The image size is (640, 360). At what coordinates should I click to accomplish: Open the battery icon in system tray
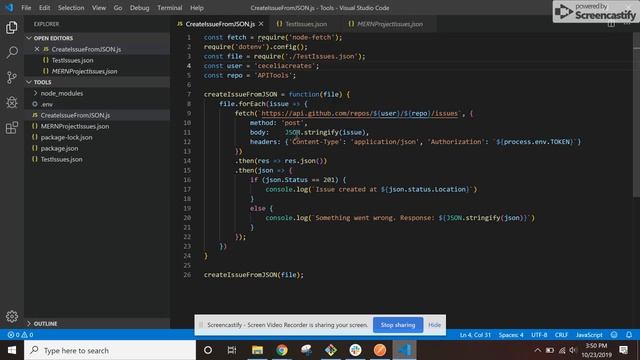click(x=550, y=350)
